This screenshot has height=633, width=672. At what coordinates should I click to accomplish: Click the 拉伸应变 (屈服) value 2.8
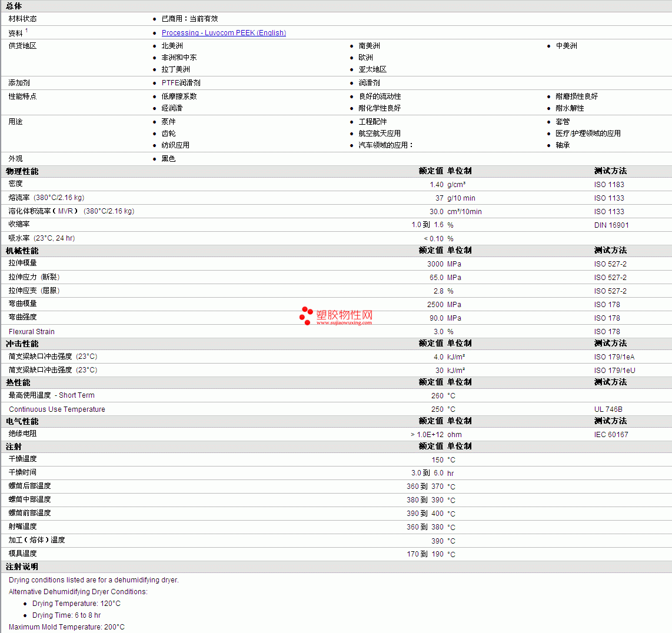pos(439,291)
